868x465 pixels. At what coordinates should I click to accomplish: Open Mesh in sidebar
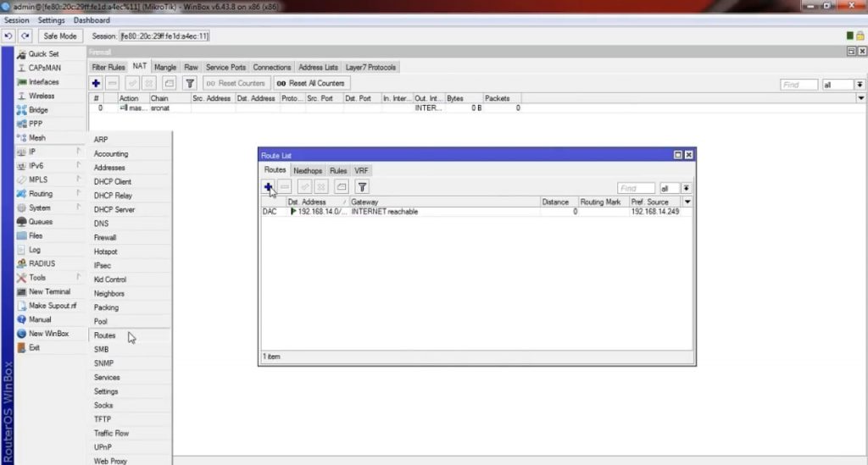pos(37,138)
